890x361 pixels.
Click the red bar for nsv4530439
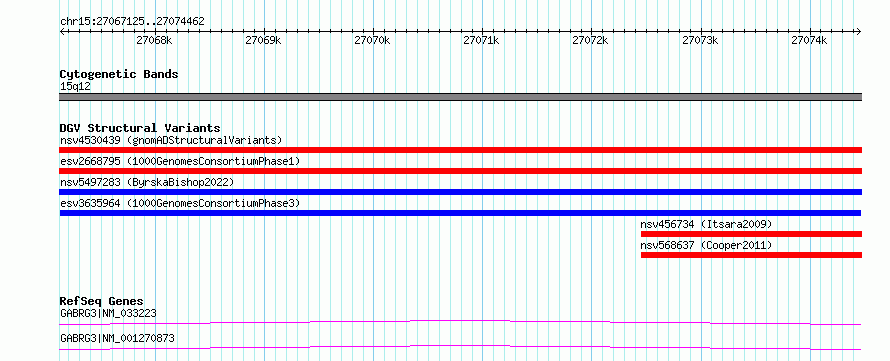460,150
